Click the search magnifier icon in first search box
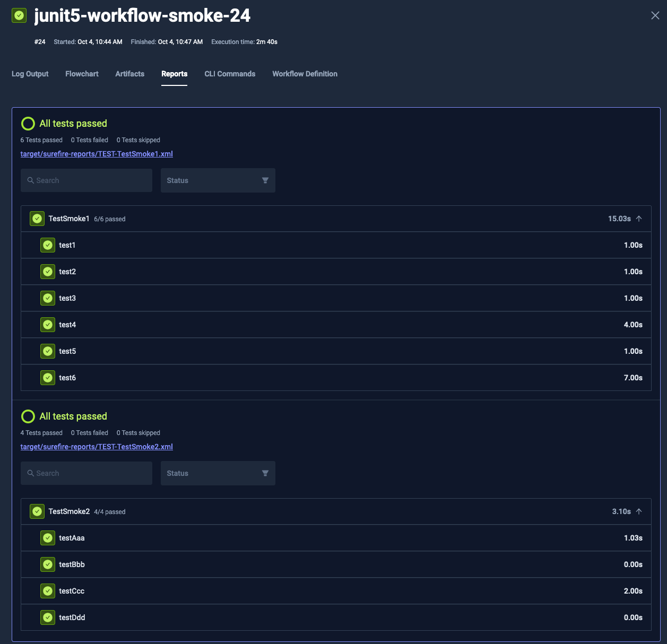 coord(30,180)
